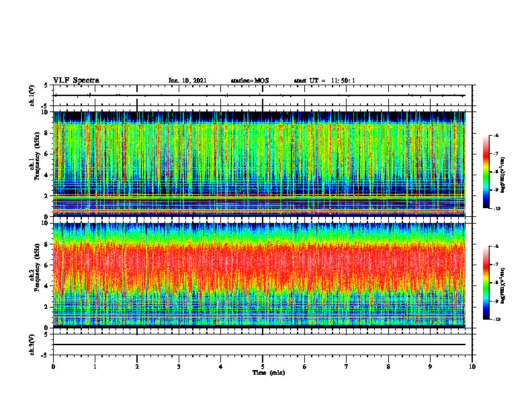Click the "-7" label on ch.2 colorbar
Viewport: 532px width, 411px height.
click(x=496, y=265)
